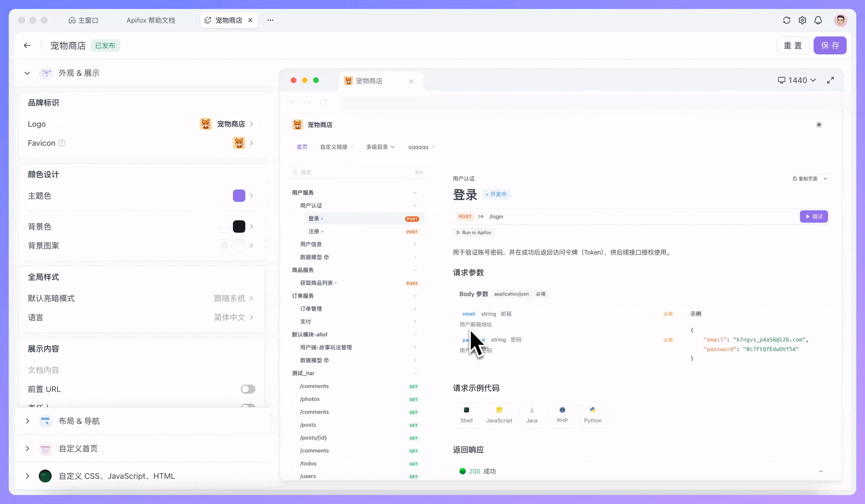Open settings via the gear icon
Screen dimensions: 865x504
pos(802,20)
